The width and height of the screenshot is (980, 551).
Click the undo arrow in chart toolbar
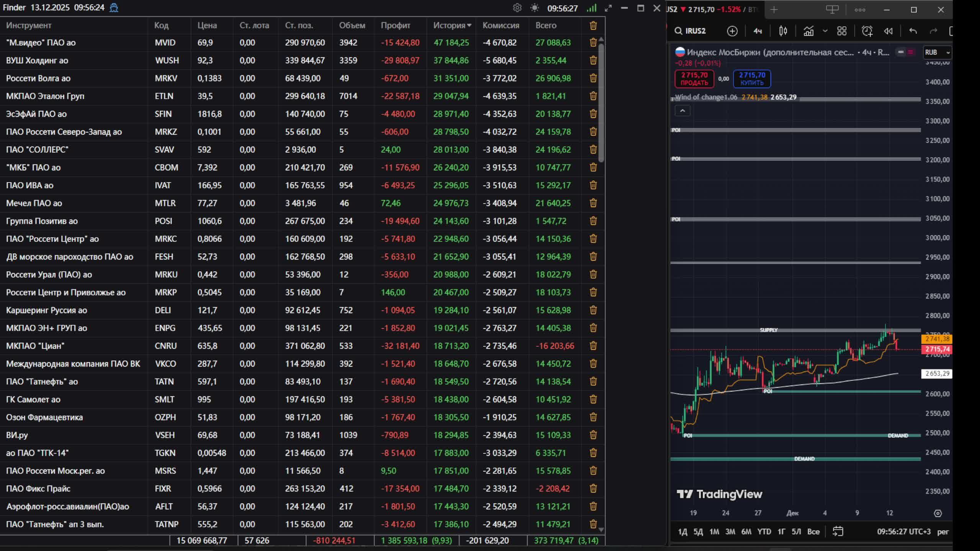913,31
